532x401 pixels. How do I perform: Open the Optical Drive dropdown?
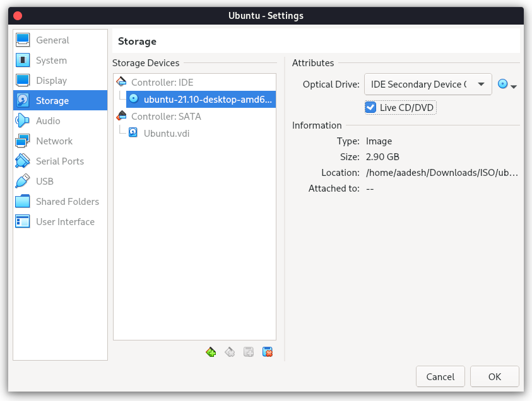pos(428,84)
